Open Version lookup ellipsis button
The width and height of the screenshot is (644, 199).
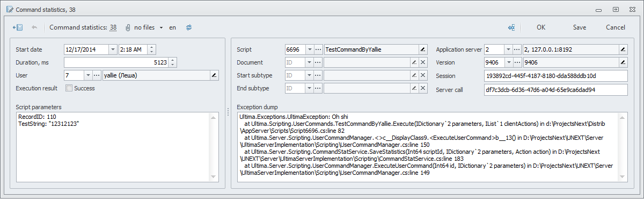517,62
